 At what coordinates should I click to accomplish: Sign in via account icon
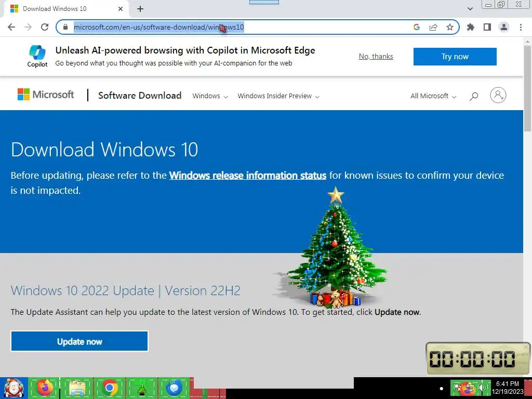tap(498, 95)
